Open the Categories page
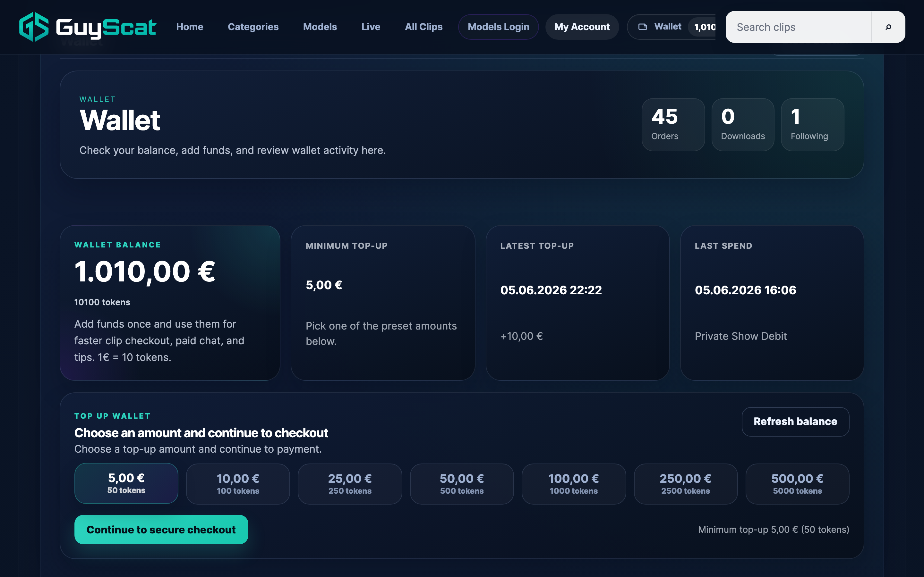The height and width of the screenshot is (577, 924). tap(253, 27)
